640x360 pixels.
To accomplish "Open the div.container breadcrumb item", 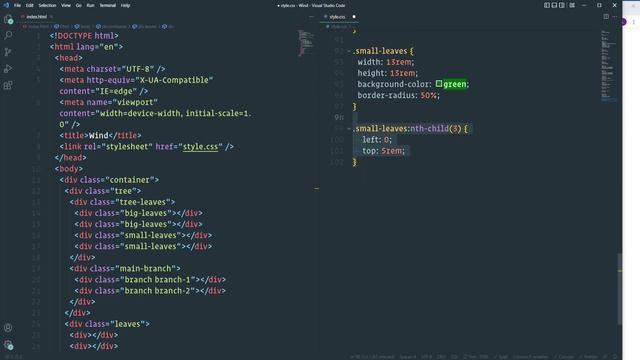I will (x=111, y=27).
